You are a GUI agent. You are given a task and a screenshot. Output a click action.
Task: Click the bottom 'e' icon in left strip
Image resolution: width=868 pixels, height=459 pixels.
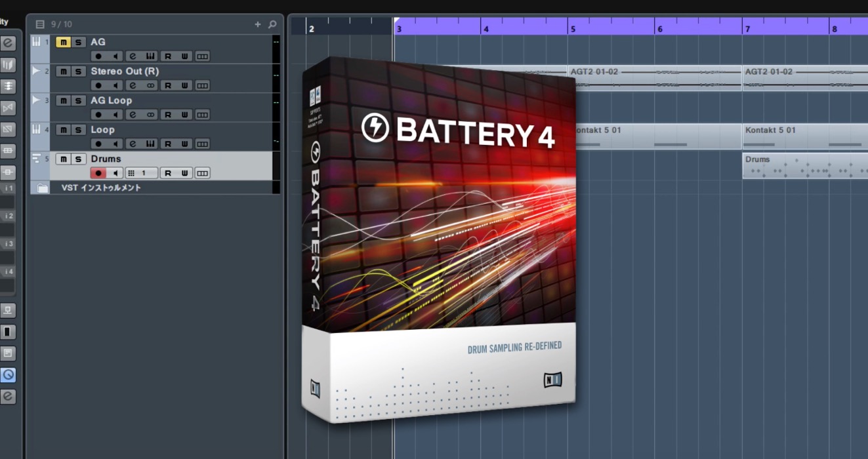tap(8, 397)
